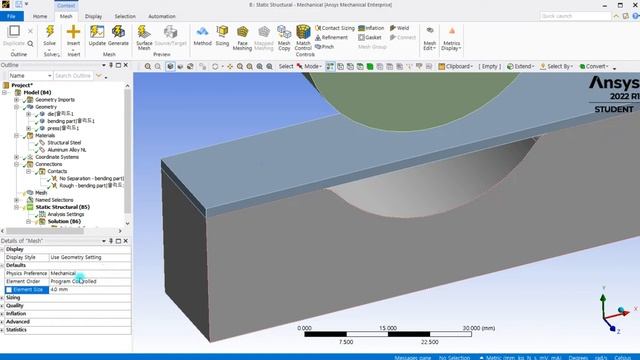Expand the Sizing details section
The image size is (640, 360).
click(x=2, y=298)
